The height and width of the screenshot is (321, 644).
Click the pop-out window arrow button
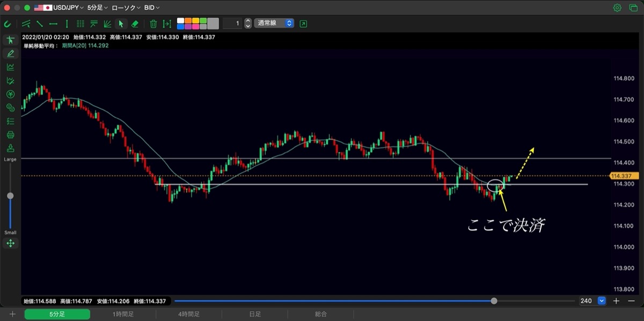304,24
